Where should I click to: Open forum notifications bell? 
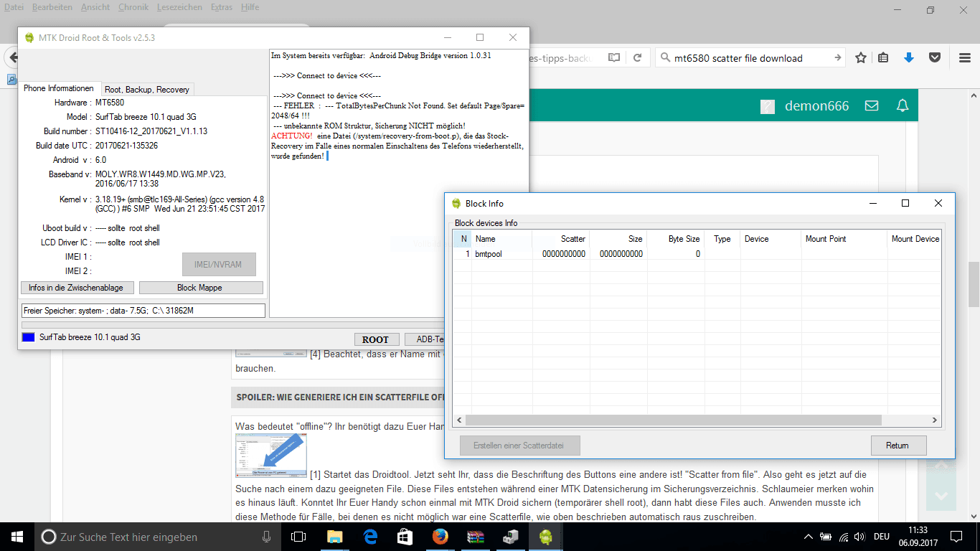(903, 105)
